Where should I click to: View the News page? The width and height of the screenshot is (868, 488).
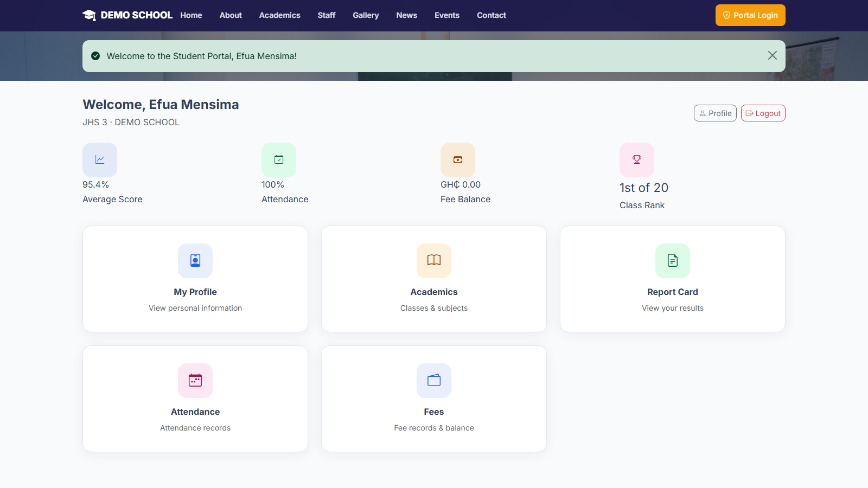[406, 15]
